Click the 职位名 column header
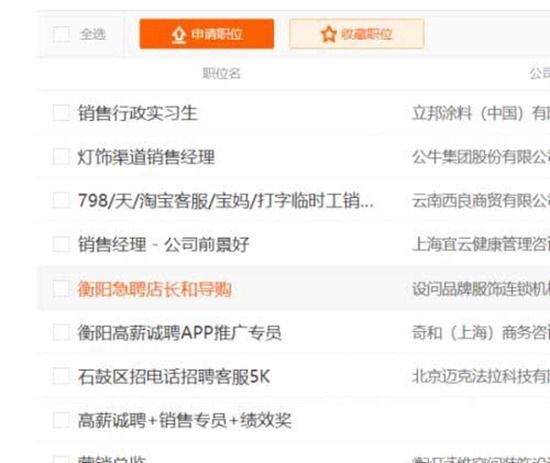Screen dimensions: 550x463 [222, 73]
